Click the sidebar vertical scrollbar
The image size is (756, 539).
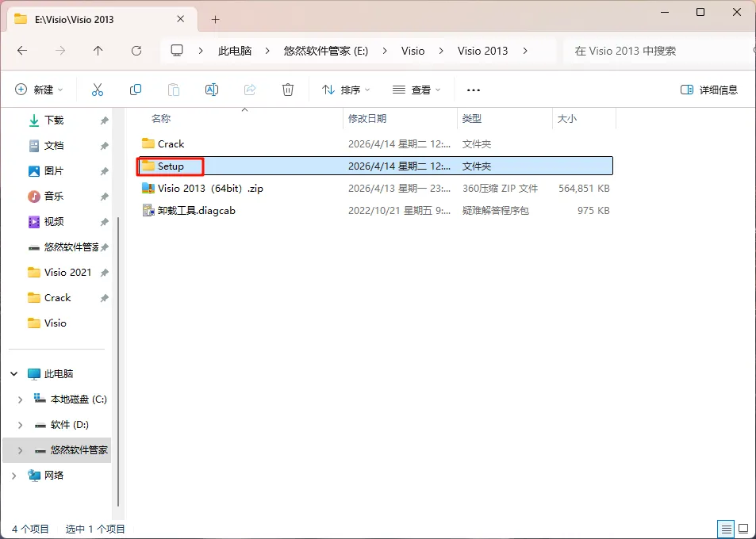pyautogui.click(x=118, y=361)
